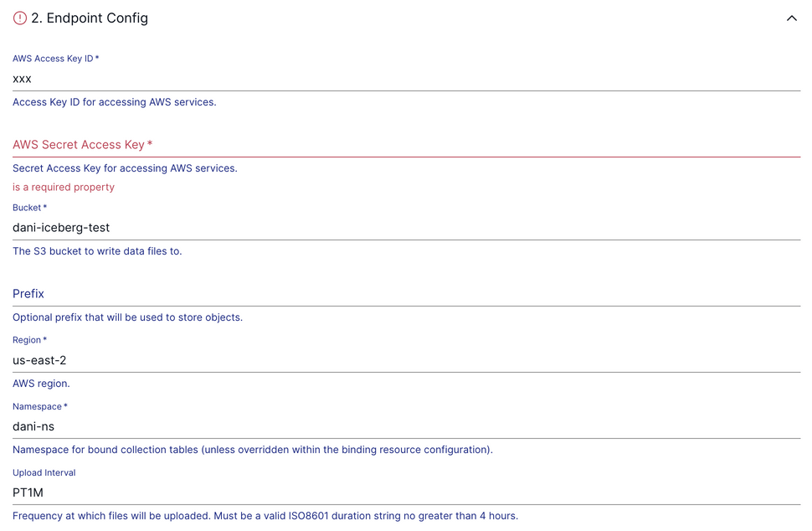Select the Bucket field containing dani-iceberg-test
812x531 pixels.
[406, 228]
